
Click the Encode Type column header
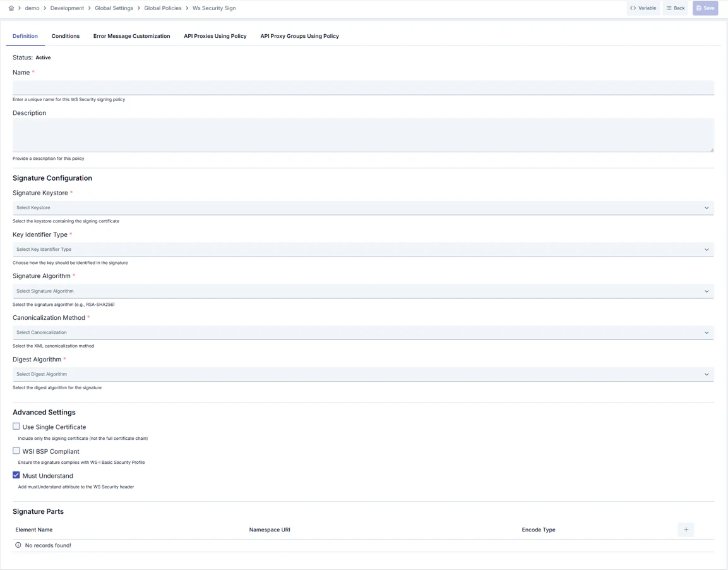(x=539, y=530)
